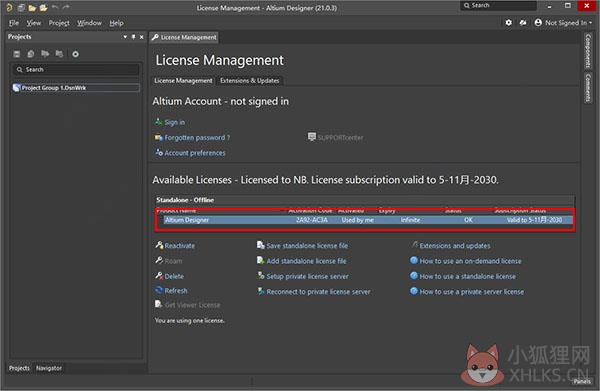Click the Undo arrow icon
The image size is (600, 391).
[55, 7]
